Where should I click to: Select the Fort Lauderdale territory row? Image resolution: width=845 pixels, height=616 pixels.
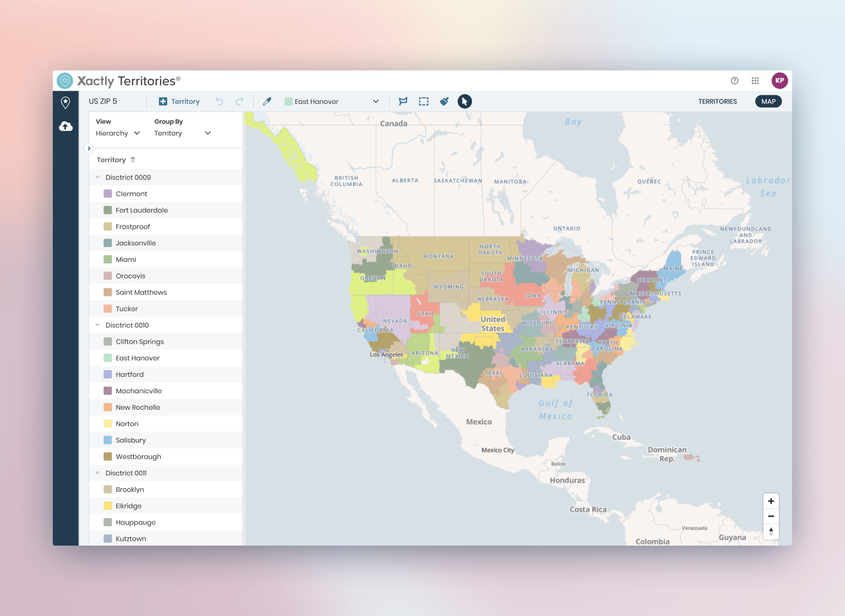[x=142, y=210]
